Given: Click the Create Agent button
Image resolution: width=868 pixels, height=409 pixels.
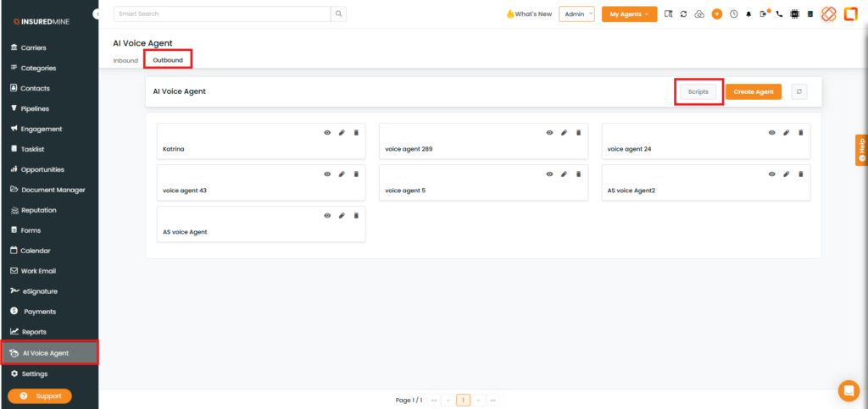Looking at the screenshot, I should [x=753, y=91].
